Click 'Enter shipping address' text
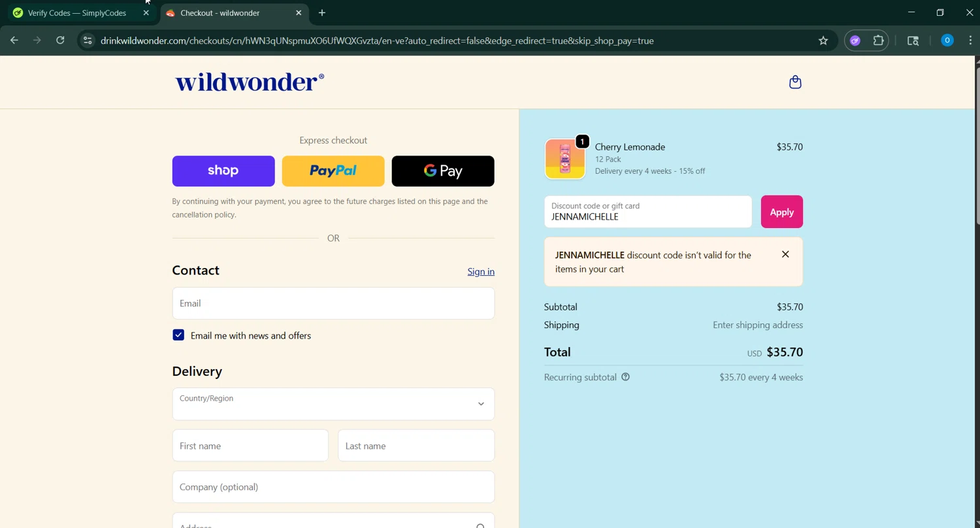 [758, 325]
